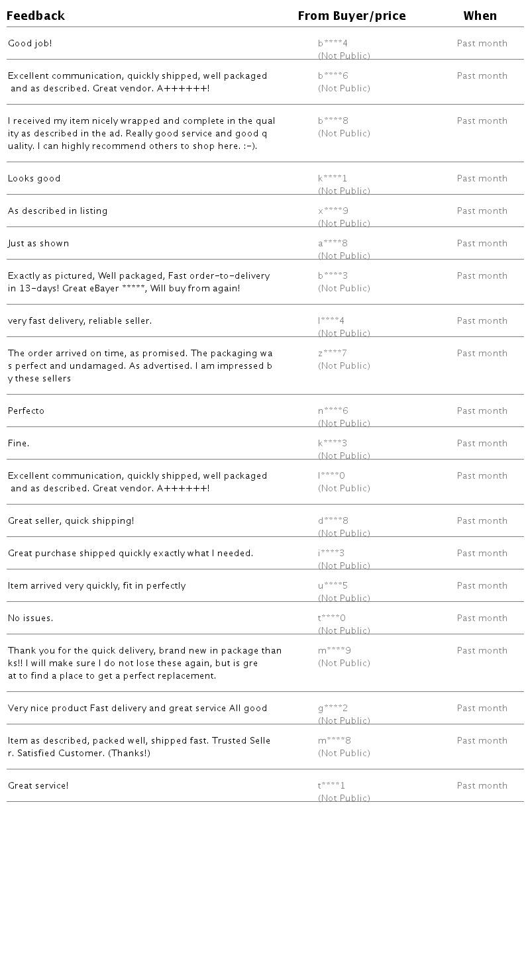Click the 'Great service!' feedback comment
The width and height of the screenshot is (530, 980).
pos(38,786)
